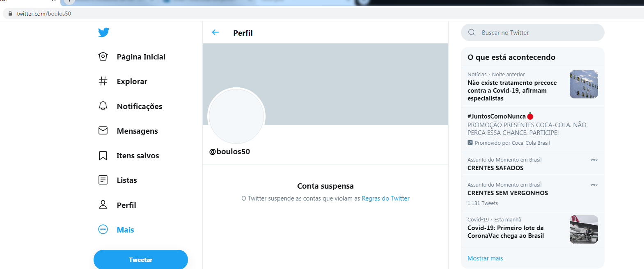Open Itens salvos bookmark icon

(103, 155)
